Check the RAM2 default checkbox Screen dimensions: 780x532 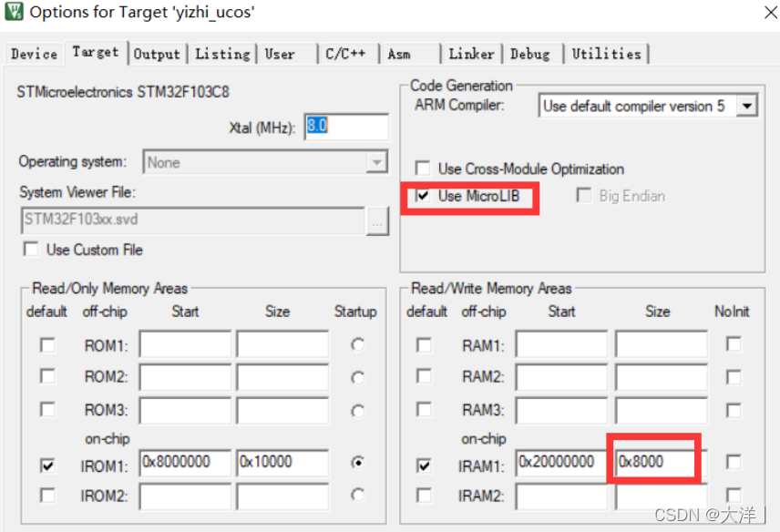[424, 376]
